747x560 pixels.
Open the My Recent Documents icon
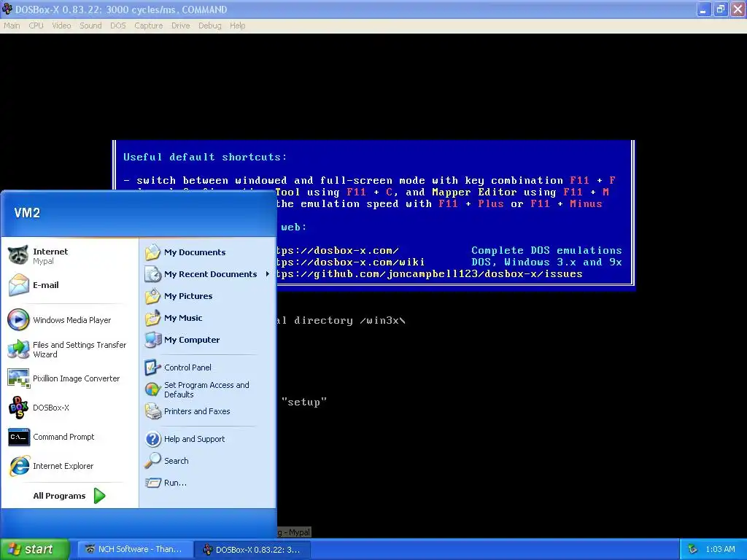pos(153,274)
